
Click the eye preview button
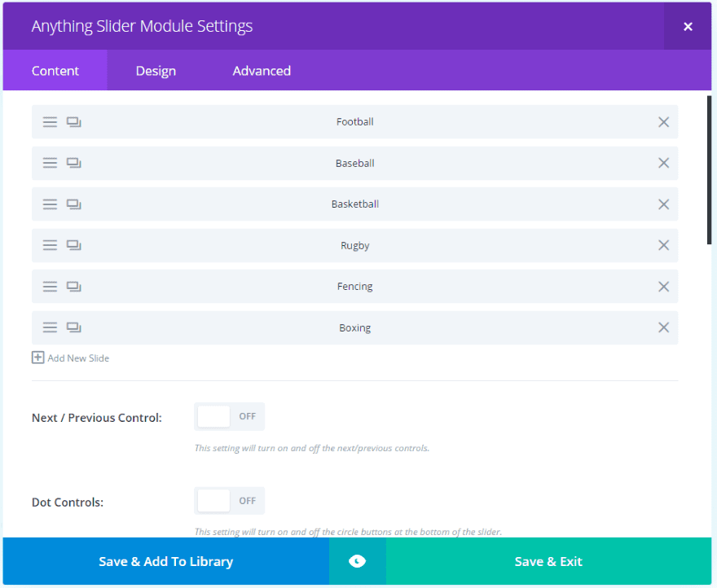pyautogui.click(x=357, y=561)
